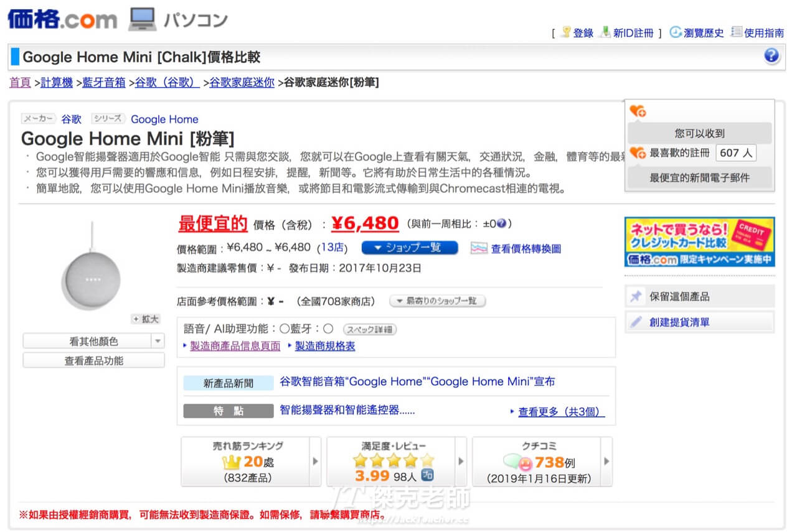Click the price chart graph icon
797x532 pixels.
[479, 248]
